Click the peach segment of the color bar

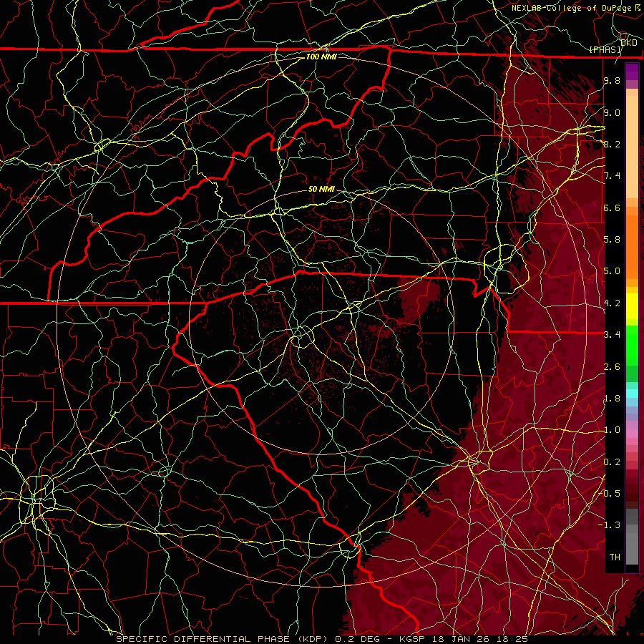(632, 147)
